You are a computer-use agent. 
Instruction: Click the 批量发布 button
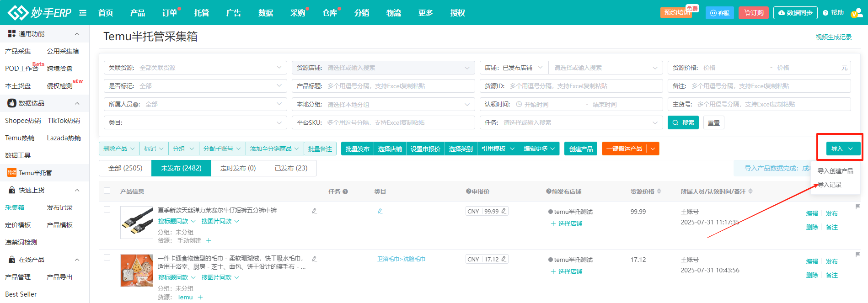[358, 149]
